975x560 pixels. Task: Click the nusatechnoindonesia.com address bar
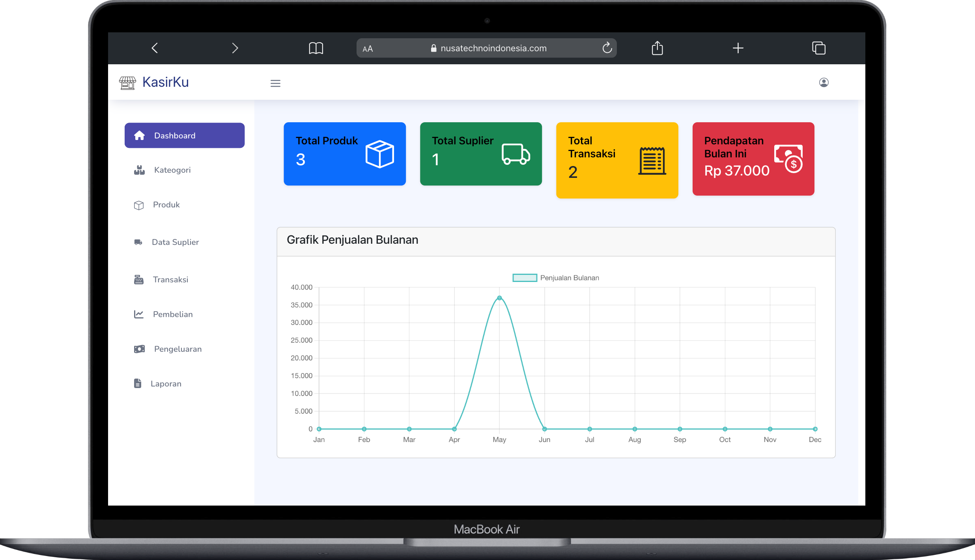493,48
